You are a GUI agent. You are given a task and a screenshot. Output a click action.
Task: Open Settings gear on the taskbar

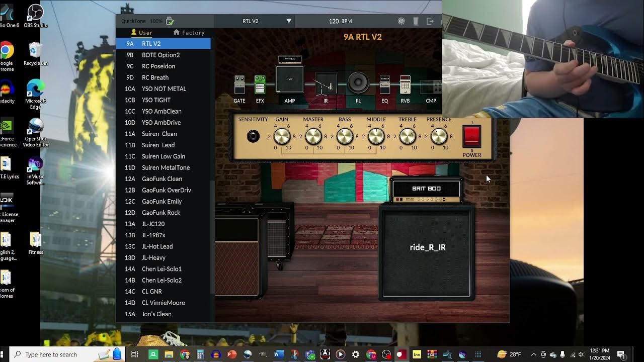356,354
